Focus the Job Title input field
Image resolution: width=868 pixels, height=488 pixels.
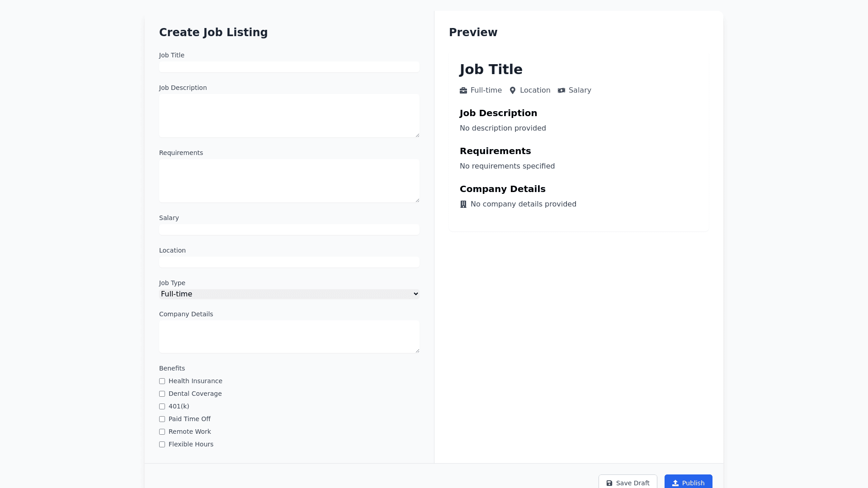(289, 67)
